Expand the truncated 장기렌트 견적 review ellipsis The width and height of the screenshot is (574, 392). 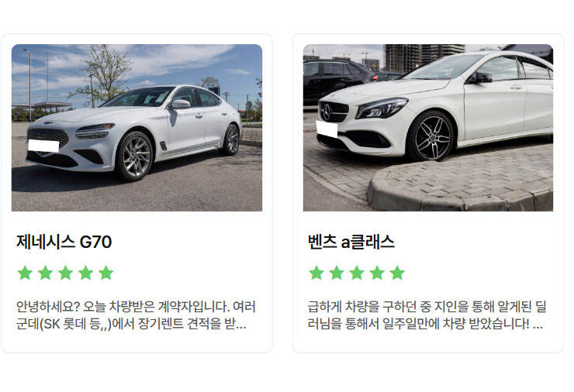[x=241, y=324]
